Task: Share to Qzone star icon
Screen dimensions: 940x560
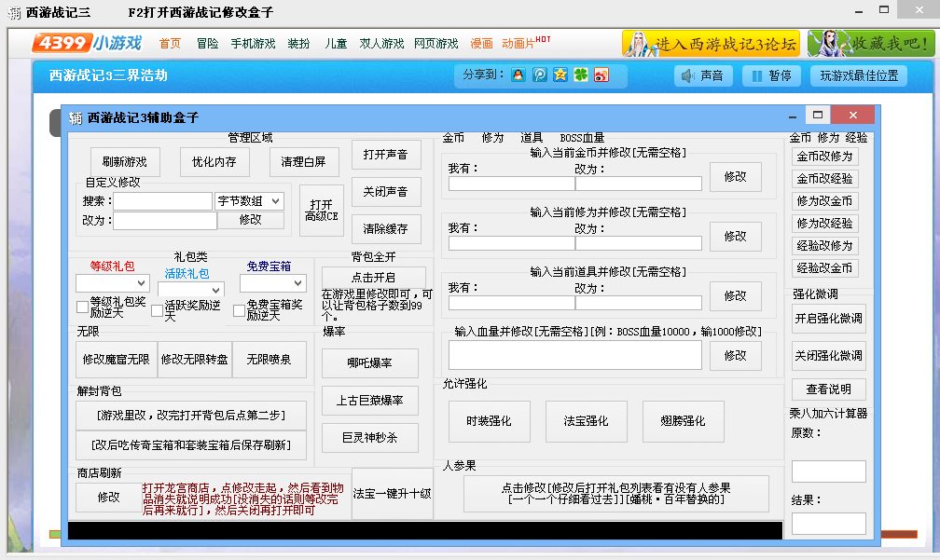Action: point(560,75)
